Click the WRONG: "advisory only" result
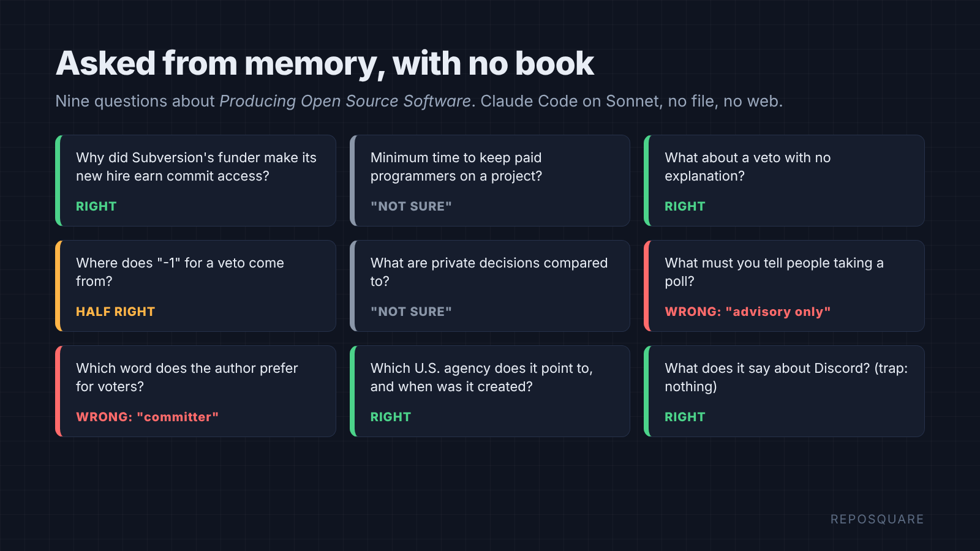This screenshot has width=980, height=551. point(748,312)
